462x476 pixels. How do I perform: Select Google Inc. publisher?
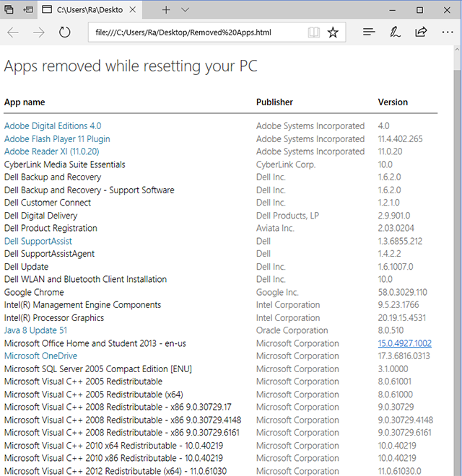click(x=277, y=292)
